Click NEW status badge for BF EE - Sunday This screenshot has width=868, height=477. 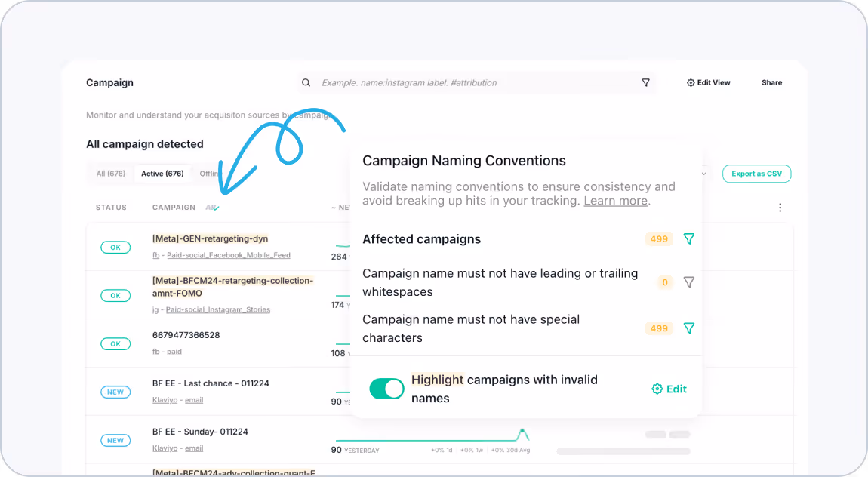pyautogui.click(x=115, y=441)
